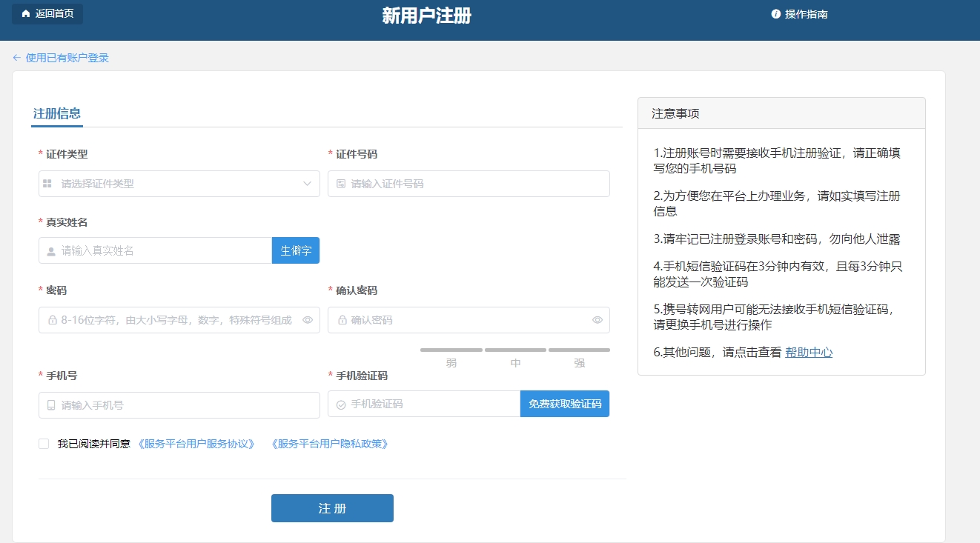Click the phone icon inside 手机号 field
This screenshot has height=543, width=980.
click(49, 404)
